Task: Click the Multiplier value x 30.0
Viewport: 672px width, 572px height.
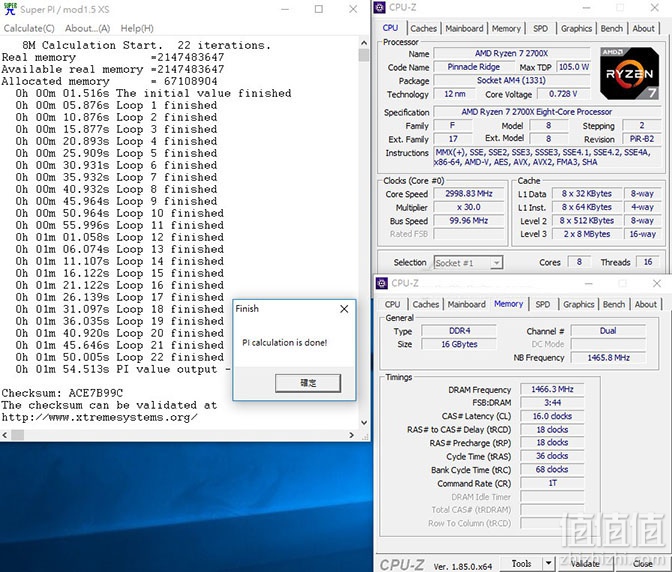Action: tap(468, 207)
